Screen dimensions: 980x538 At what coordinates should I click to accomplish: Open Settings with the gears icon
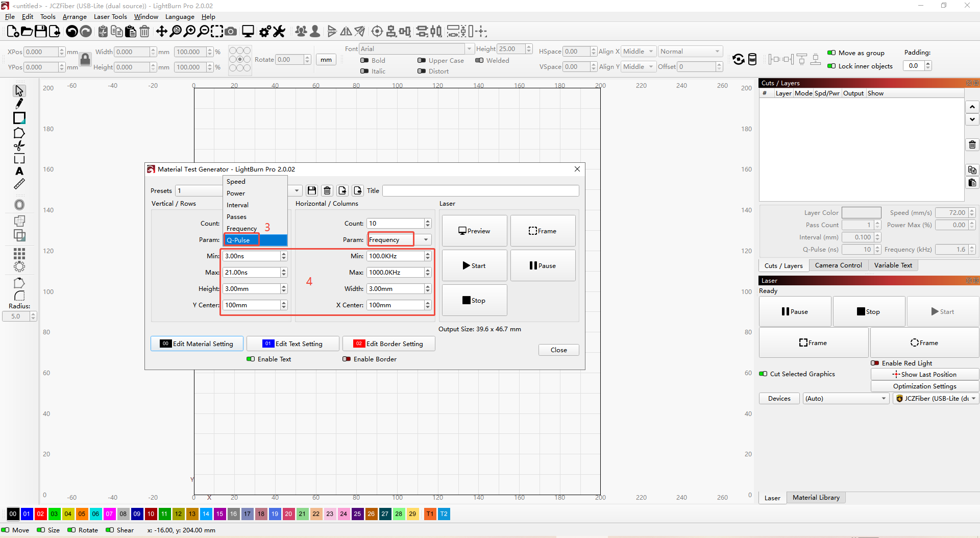[265, 32]
